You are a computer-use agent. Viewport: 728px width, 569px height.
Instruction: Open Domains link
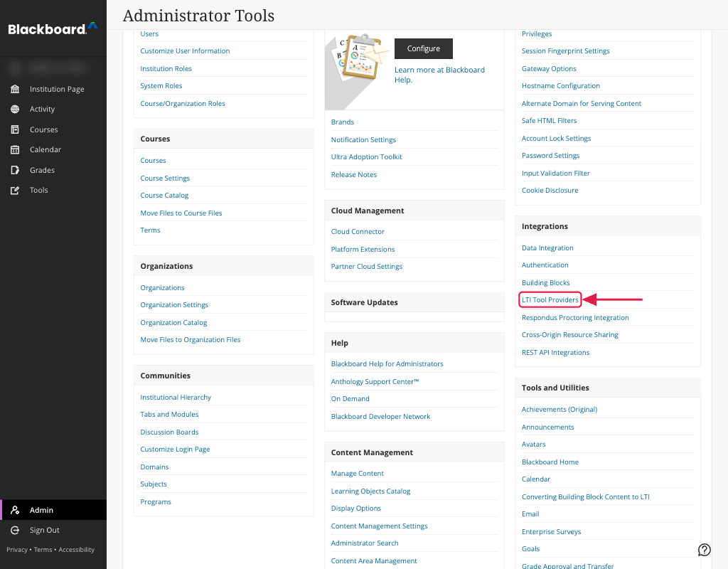pyautogui.click(x=154, y=467)
